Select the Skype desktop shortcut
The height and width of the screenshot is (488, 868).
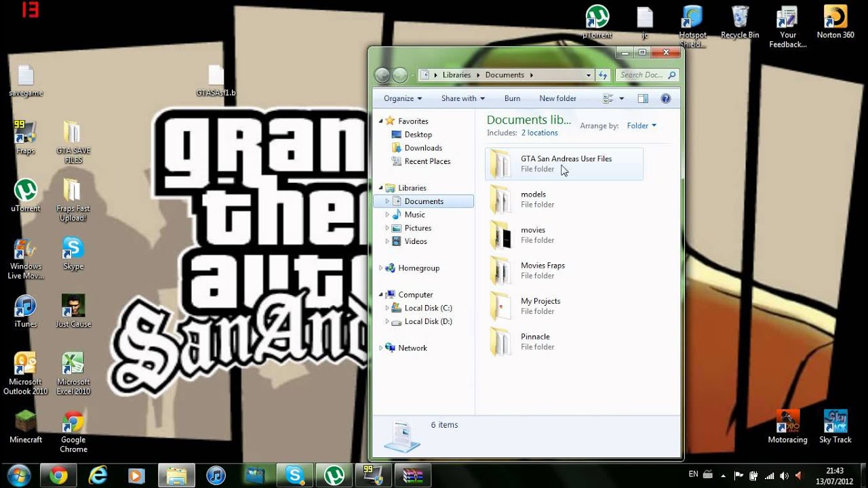click(x=73, y=253)
